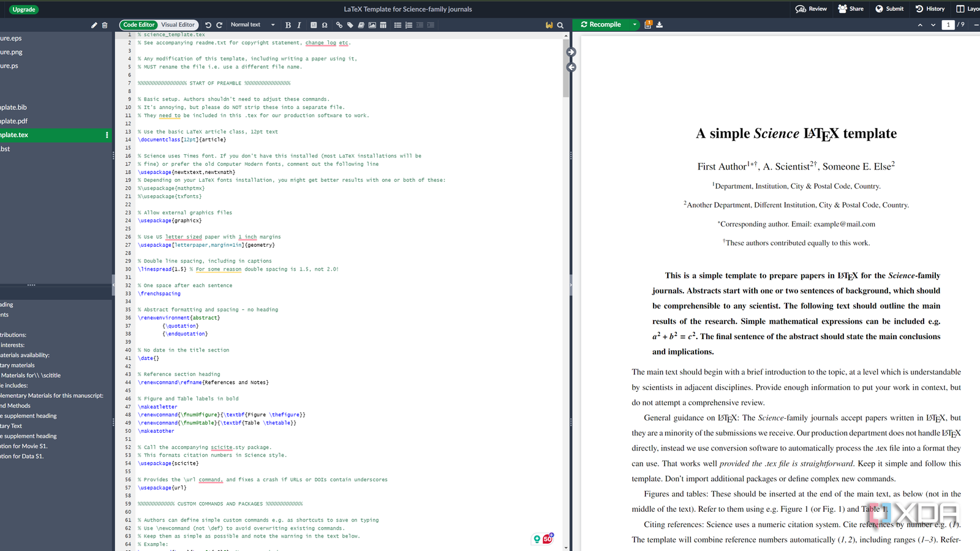980x551 pixels.
Task: Open the History panel
Action: tap(929, 9)
